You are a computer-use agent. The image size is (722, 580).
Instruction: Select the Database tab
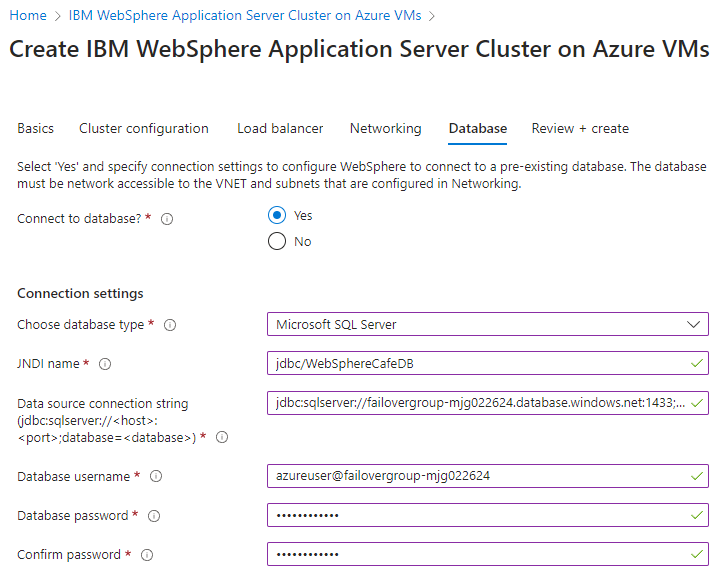[x=477, y=128]
